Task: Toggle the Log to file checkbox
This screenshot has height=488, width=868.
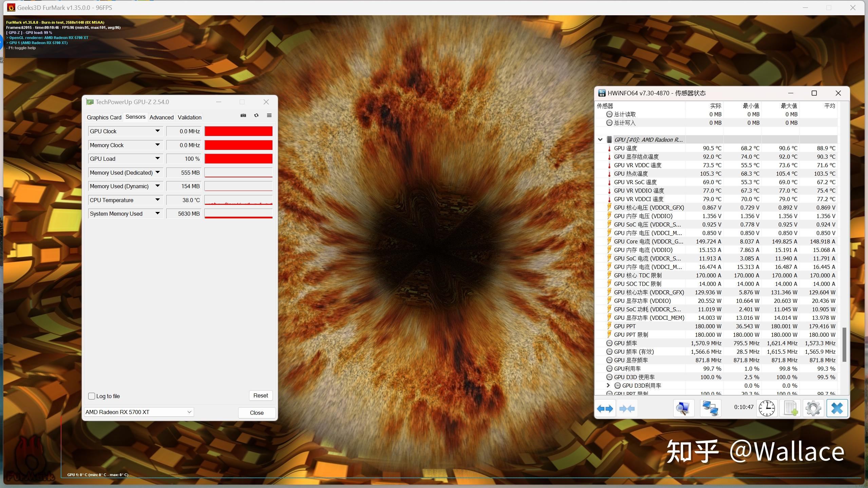Action: (91, 395)
